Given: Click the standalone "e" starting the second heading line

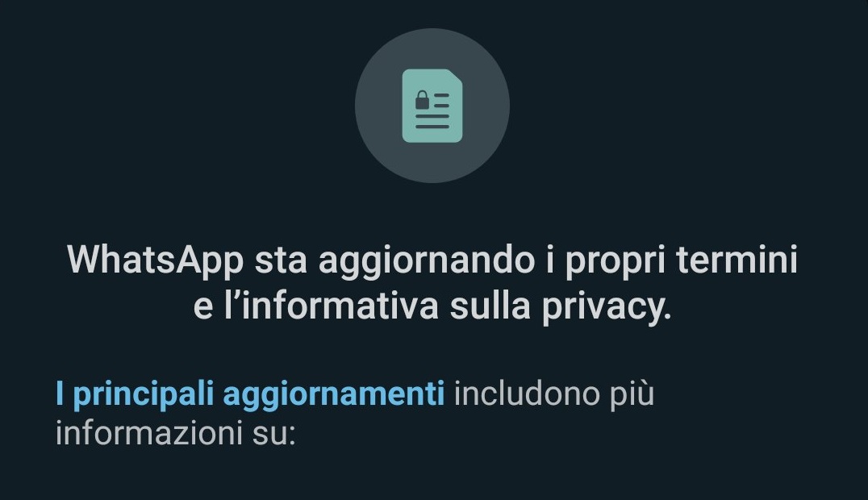Looking at the screenshot, I should [x=203, y=308].
